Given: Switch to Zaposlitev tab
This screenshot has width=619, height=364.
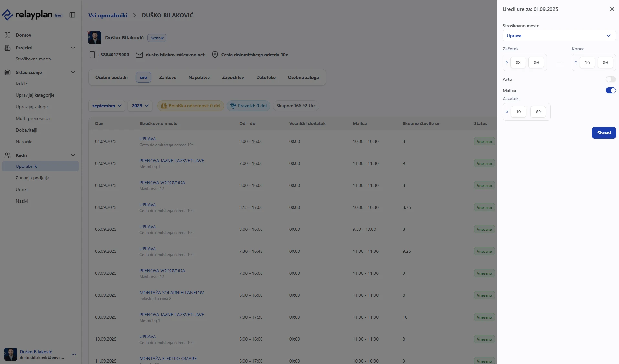Looking at the screenshot, I should (x=233, y=77).
